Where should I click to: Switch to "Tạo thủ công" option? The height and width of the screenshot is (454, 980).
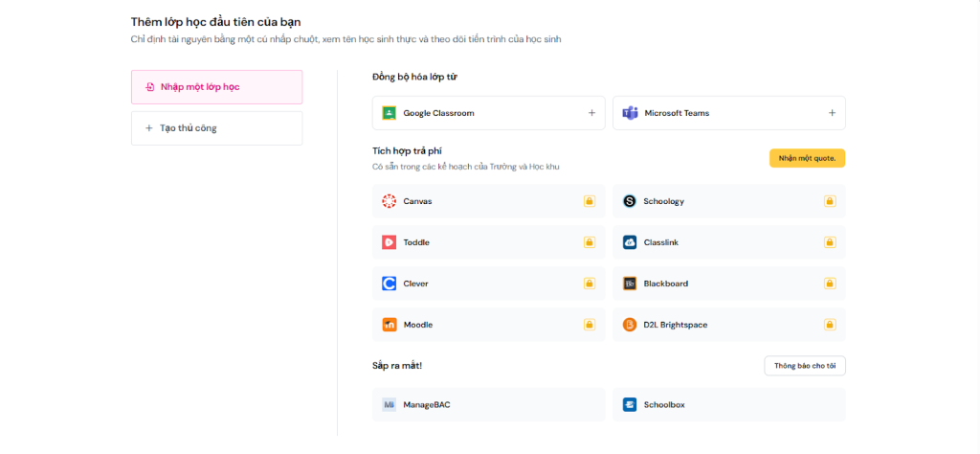[216, 128]
